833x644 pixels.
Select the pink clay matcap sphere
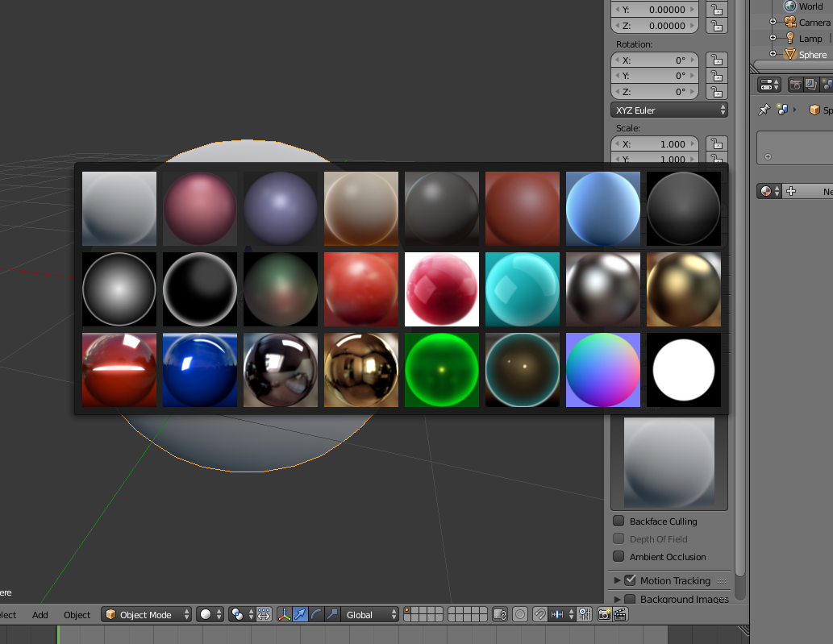pos(200,208)
